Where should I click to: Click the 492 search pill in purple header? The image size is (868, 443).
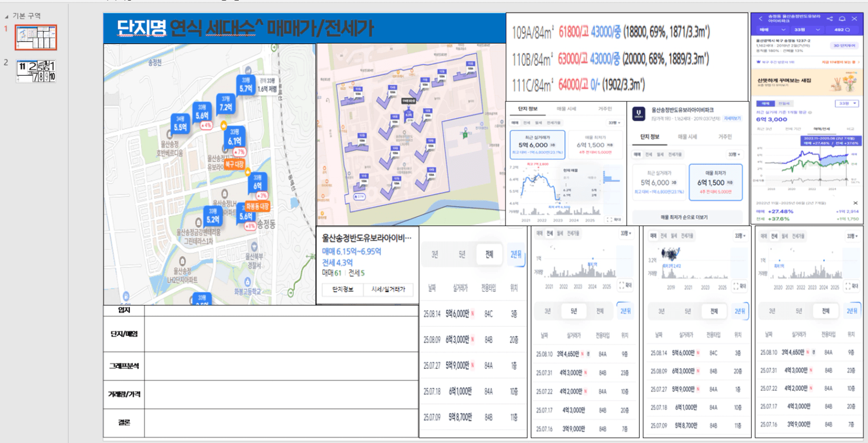point(842,30)
